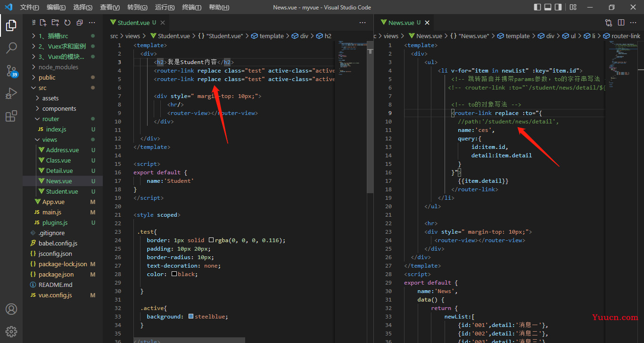Open main.js in file tree
Screen dimensions: 644x343
coord(63,212)
